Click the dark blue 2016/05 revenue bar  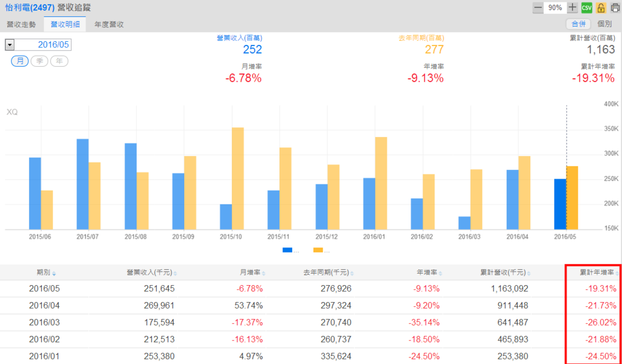[560, 204]
